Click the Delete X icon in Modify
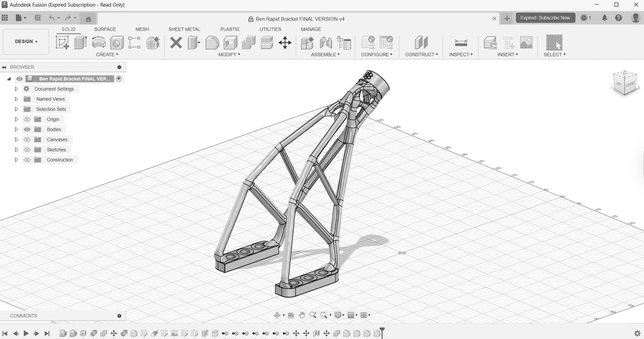644x339 pixels. pyautogui.click(x=176, y=42)
